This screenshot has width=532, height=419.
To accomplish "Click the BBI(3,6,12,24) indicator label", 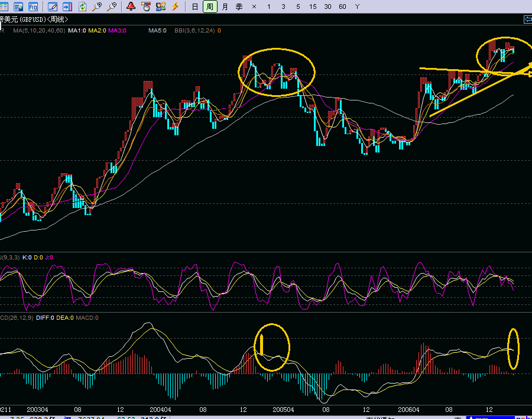I will pyautogui.click(x=194, y=31).
